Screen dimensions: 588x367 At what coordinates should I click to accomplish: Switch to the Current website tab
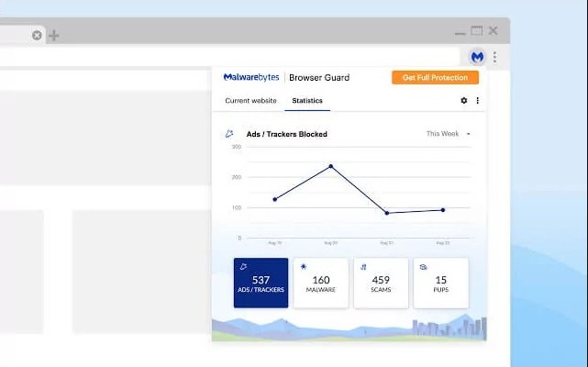(250, 101)
